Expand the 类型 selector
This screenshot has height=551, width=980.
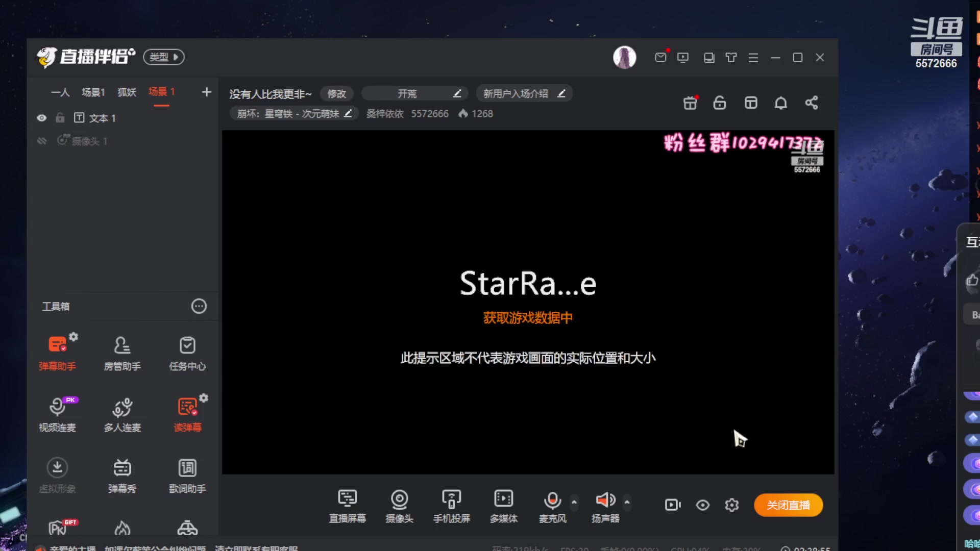163,57
